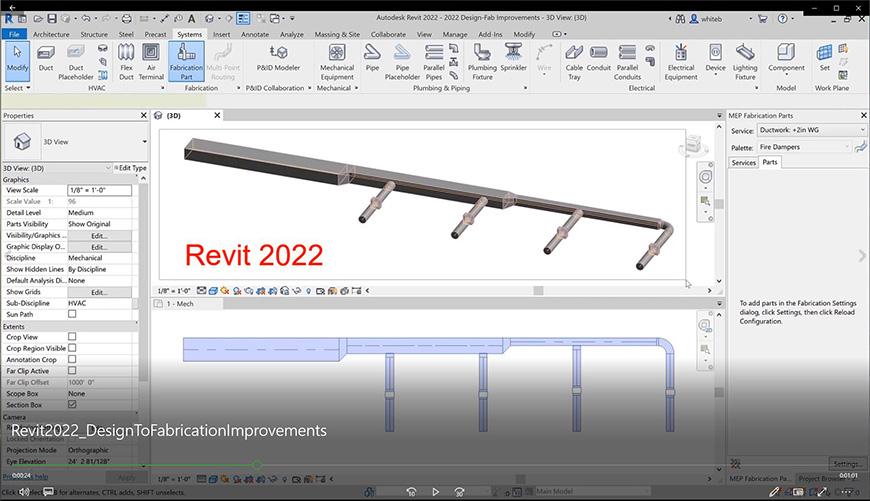The image size is (870, 501).
Task: Pick the Pipe tool
Action: (372, 59)
